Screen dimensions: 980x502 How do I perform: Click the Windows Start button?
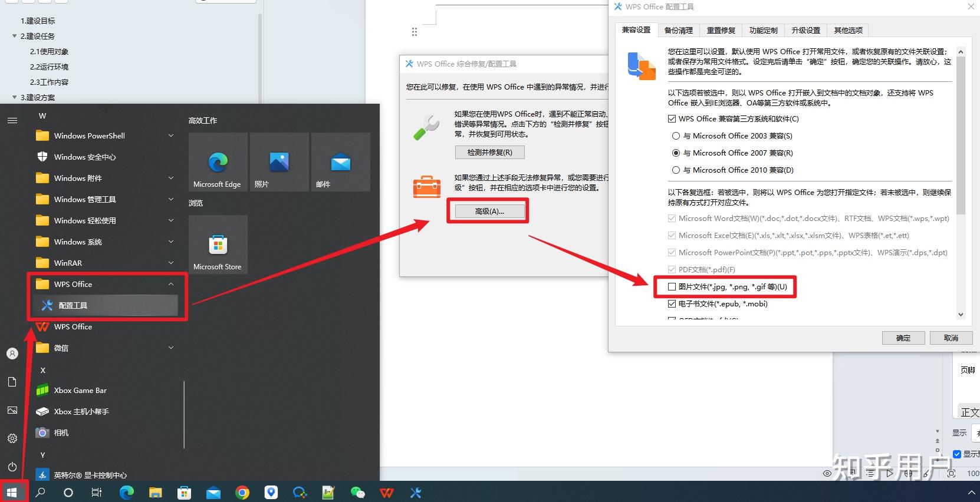12,492
